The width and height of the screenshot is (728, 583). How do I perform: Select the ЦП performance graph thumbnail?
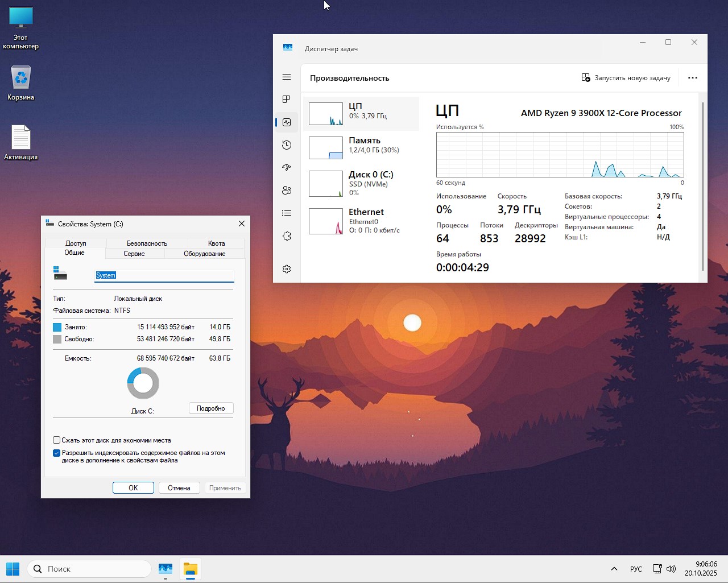point(326,114)
